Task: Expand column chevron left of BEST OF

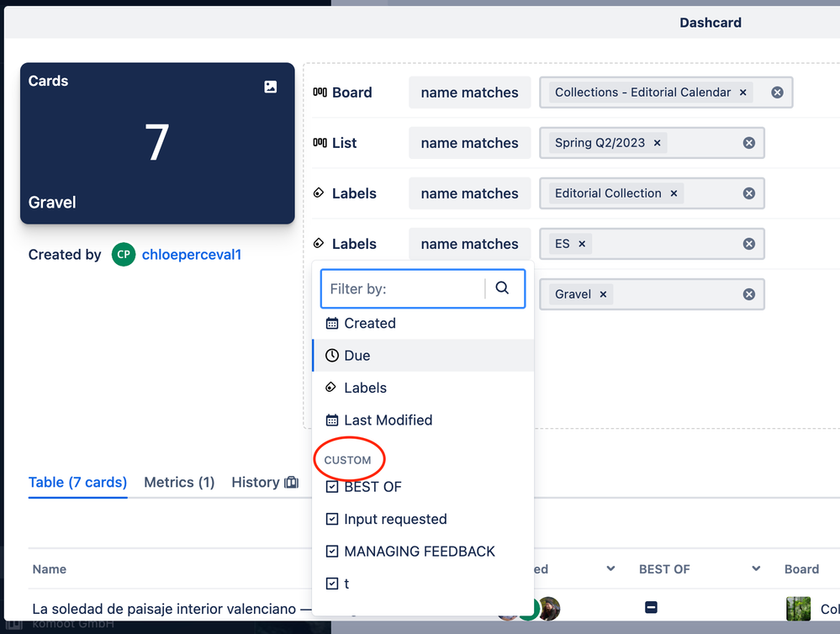Action: [610, 568]
